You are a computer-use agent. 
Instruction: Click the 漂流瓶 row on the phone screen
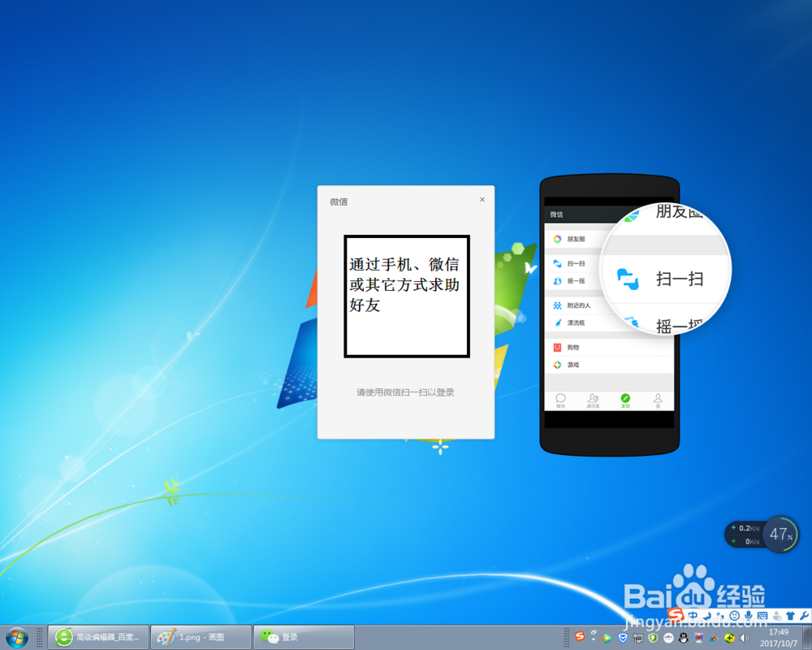pos(610,323)
